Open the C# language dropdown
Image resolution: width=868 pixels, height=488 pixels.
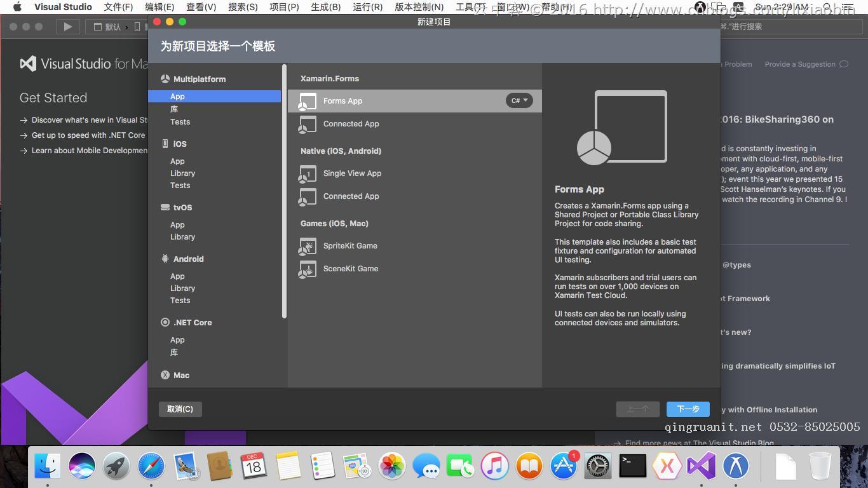519,100
